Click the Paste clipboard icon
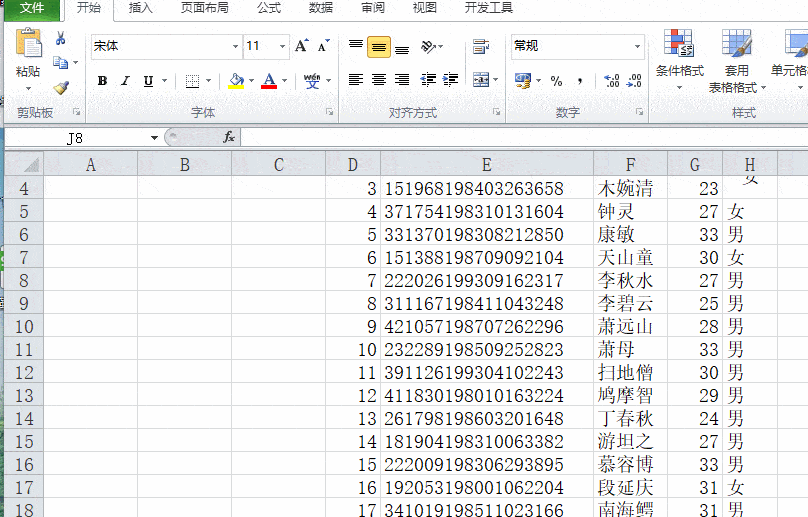This screenshot has height=517, width=808. [28, 43]
